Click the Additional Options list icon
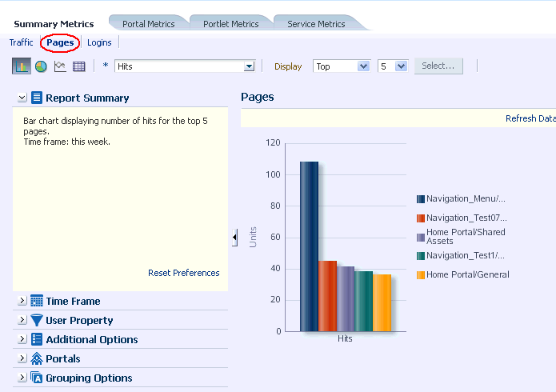The width and height of the screenshot is (556, 392). (x=37, y=339)
